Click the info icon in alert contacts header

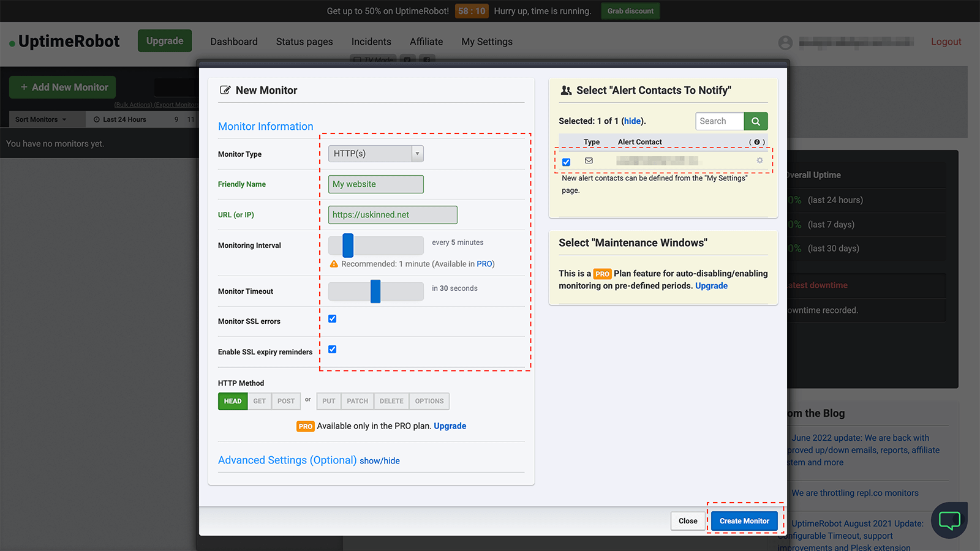tap(757, 142)
